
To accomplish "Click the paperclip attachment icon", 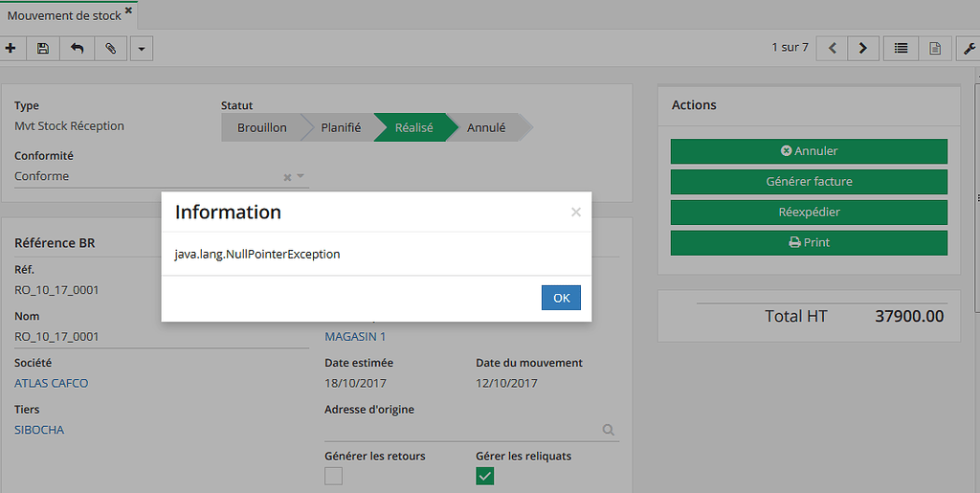I will 110,48.
